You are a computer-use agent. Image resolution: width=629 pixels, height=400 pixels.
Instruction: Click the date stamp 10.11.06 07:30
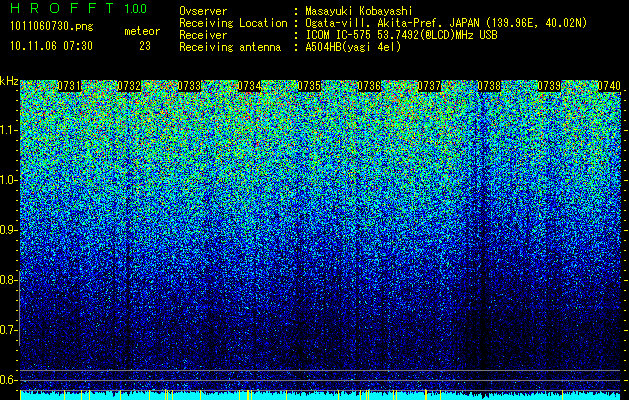tap(51, 46)
